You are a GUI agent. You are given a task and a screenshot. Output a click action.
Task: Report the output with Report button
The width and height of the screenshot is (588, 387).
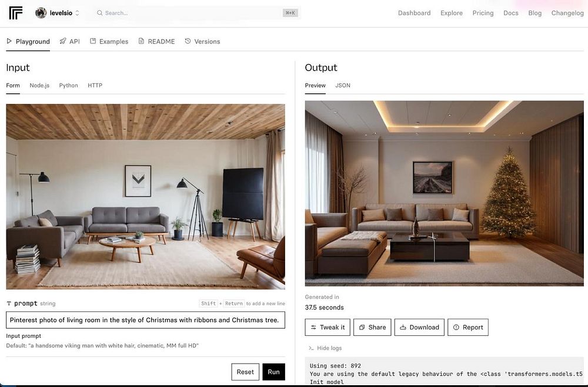(x=468, y=327)
